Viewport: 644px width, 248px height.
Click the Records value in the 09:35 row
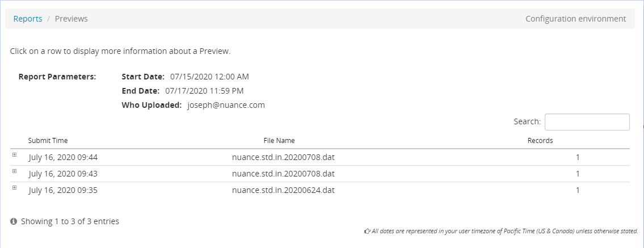578,190
